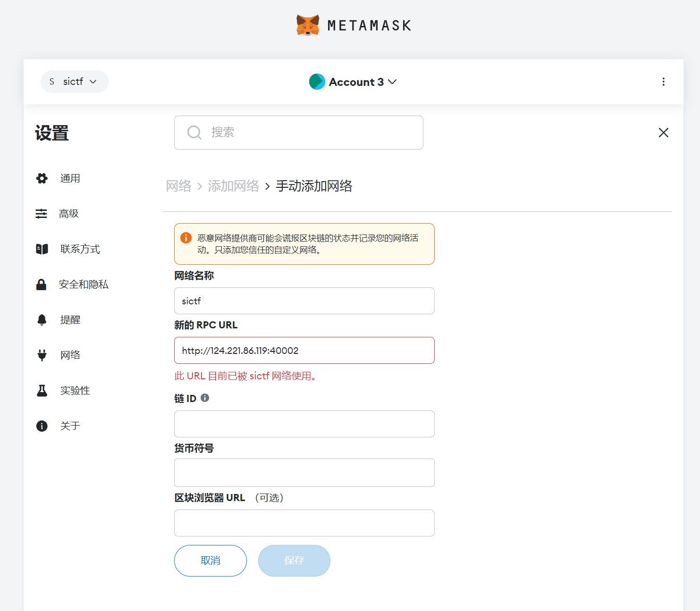Click the plug icon for Networks

pyautogui.click(x=42, y=355)
